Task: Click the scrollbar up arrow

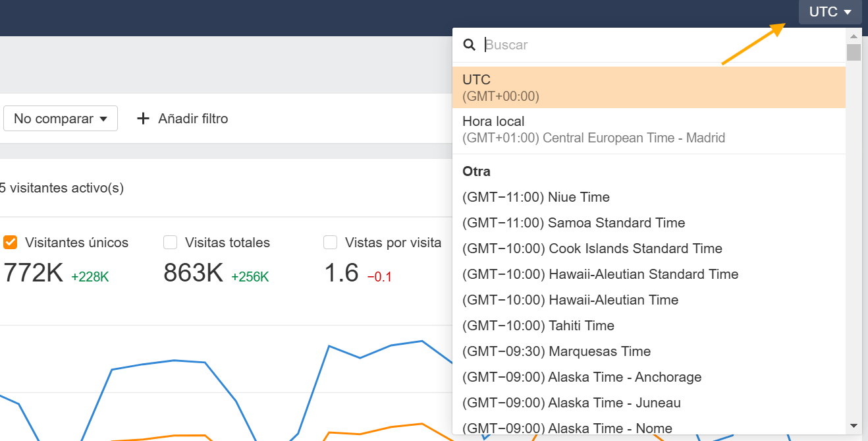Action: 854,36
